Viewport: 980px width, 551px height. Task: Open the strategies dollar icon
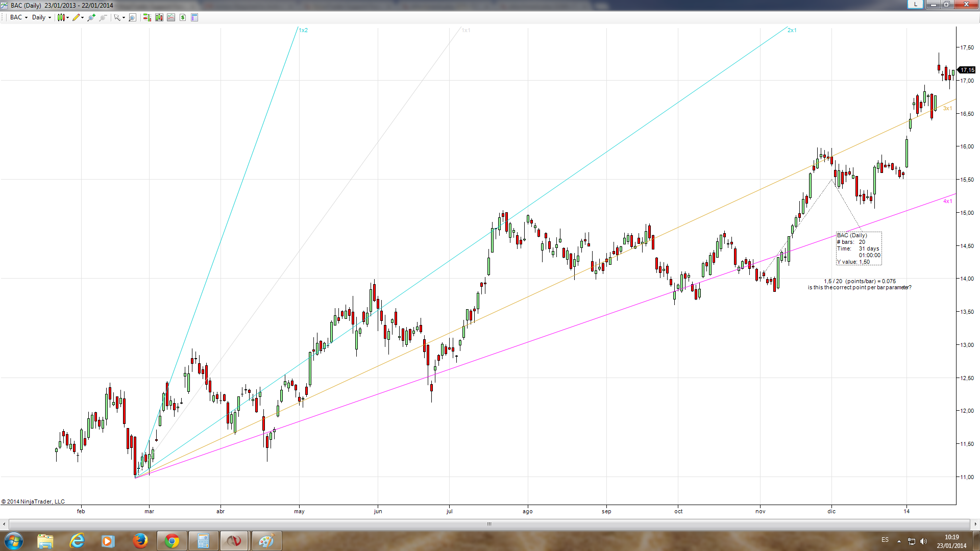click(x=183, y=17)
